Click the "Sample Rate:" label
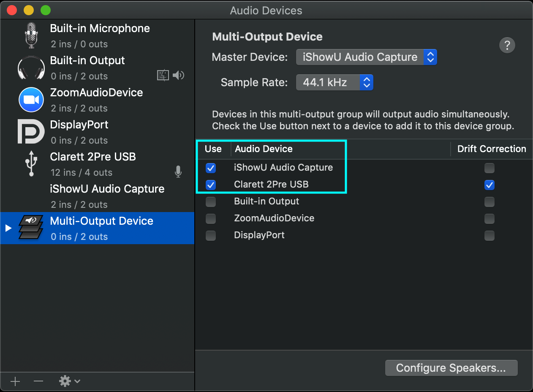The image size is (533, 392). pyautogui.click(x=254, y=82)
